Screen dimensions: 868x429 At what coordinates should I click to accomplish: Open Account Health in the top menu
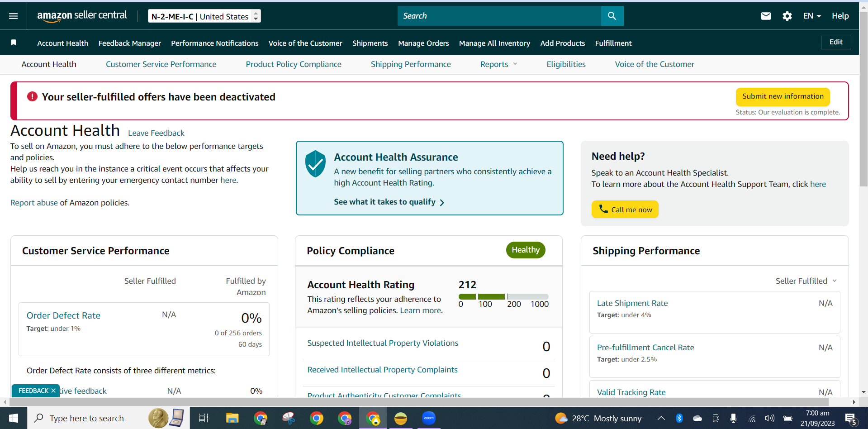[63, 43]
